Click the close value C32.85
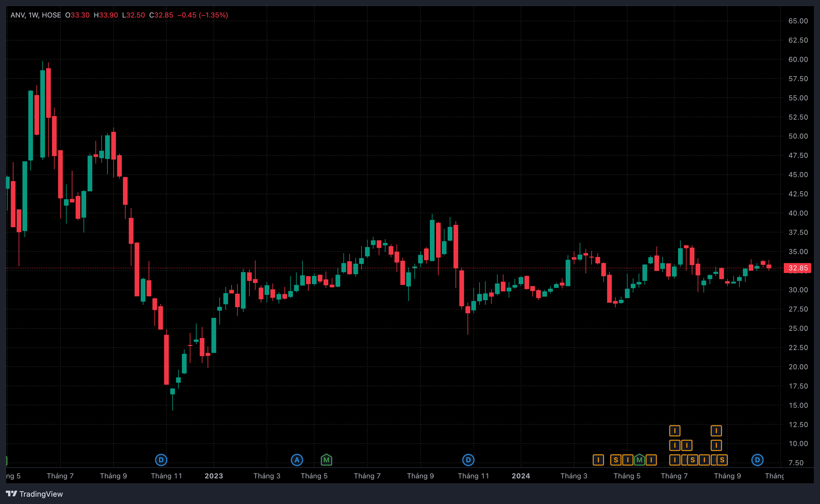 161,15
